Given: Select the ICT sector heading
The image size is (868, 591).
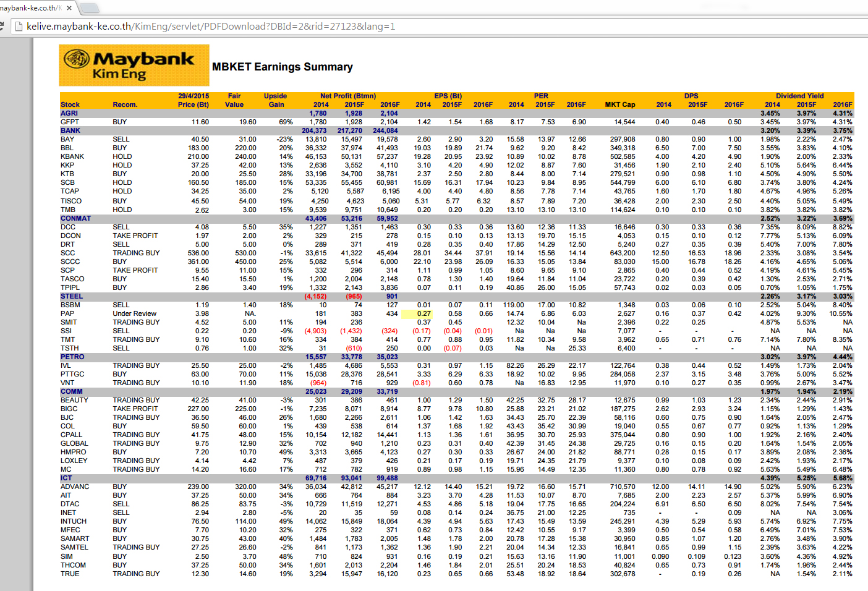Looking at the screenshot, I should (x=66, y=478).
